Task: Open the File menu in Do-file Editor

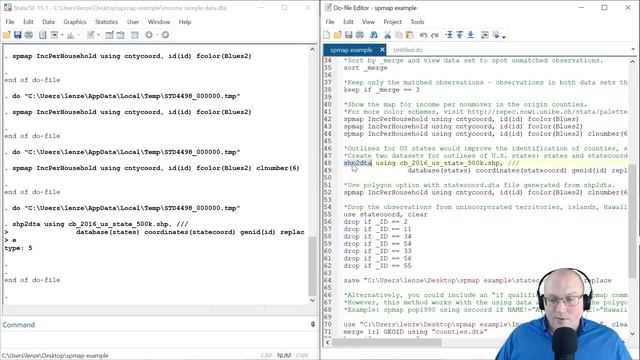Action: pyautogui.click(x=330, y=22)
